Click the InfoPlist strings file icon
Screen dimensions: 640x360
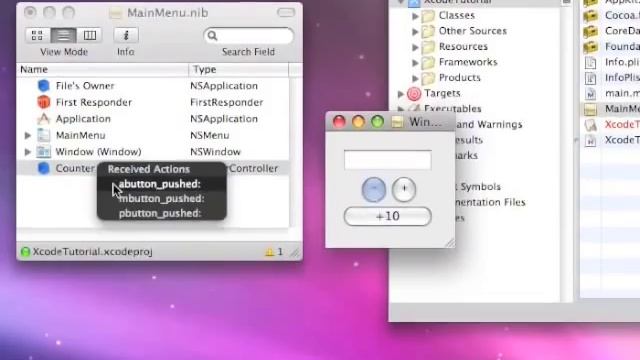[x=591, y=78]
